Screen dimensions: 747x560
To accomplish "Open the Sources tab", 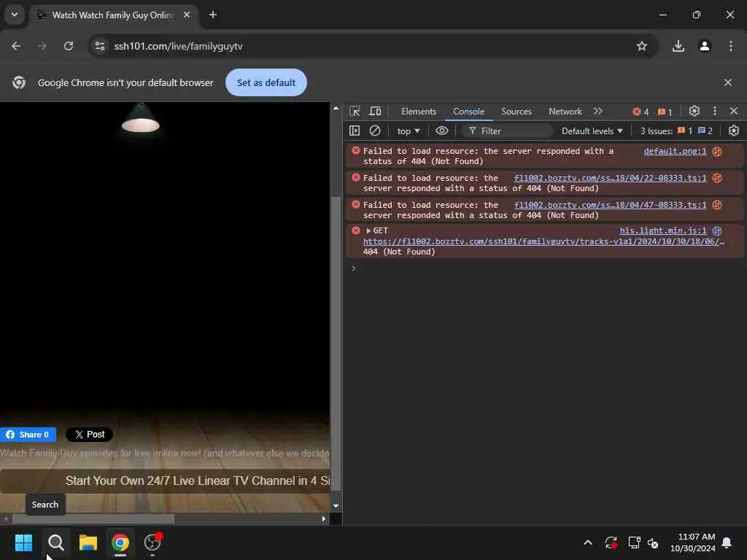I will [516, 112].
